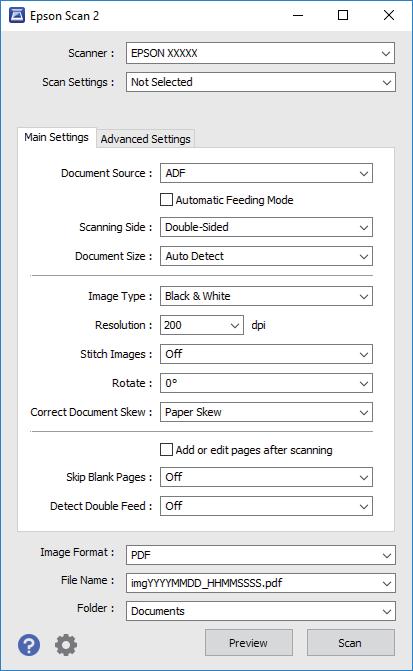Expand the Image Type dropdown
Image resolution: width=413 pixels, height=671 pixels.
pyautogui.click(x=266, y=296)
